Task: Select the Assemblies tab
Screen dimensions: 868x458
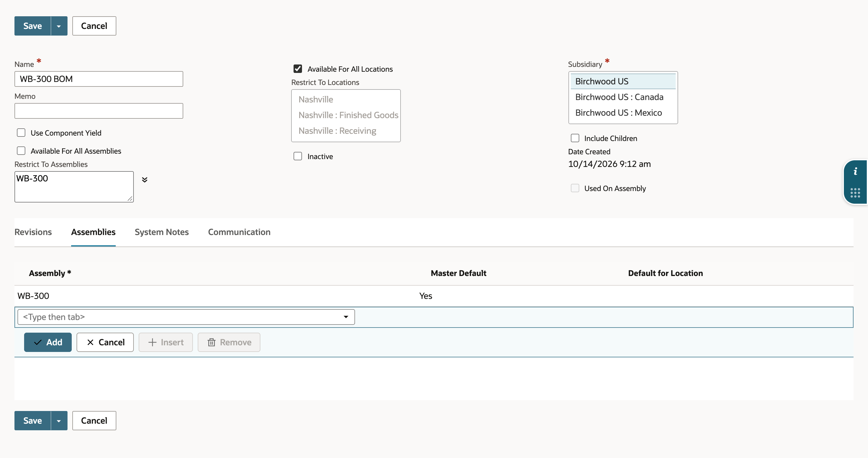Action: point(93,232)
